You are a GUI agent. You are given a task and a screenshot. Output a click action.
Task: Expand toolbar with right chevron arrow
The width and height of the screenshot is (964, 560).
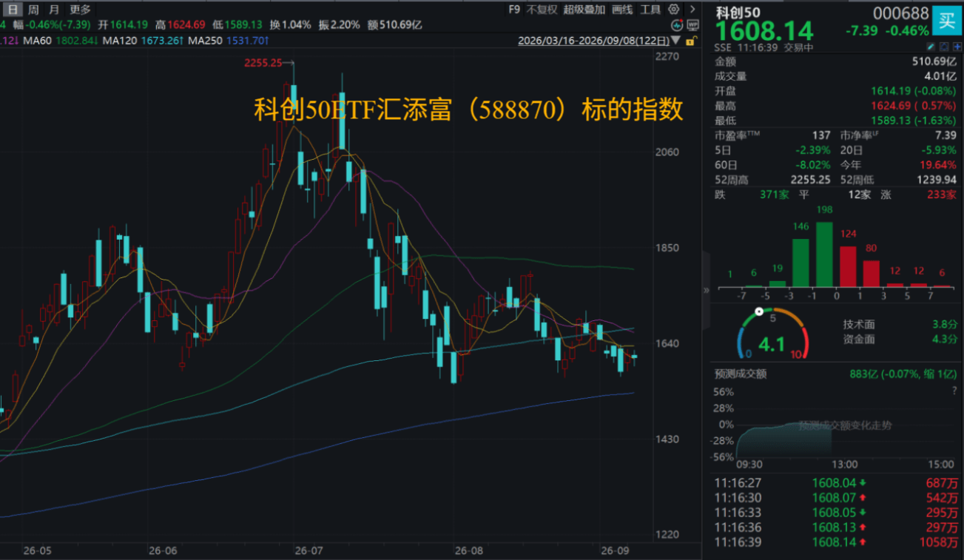click(692, 10)
